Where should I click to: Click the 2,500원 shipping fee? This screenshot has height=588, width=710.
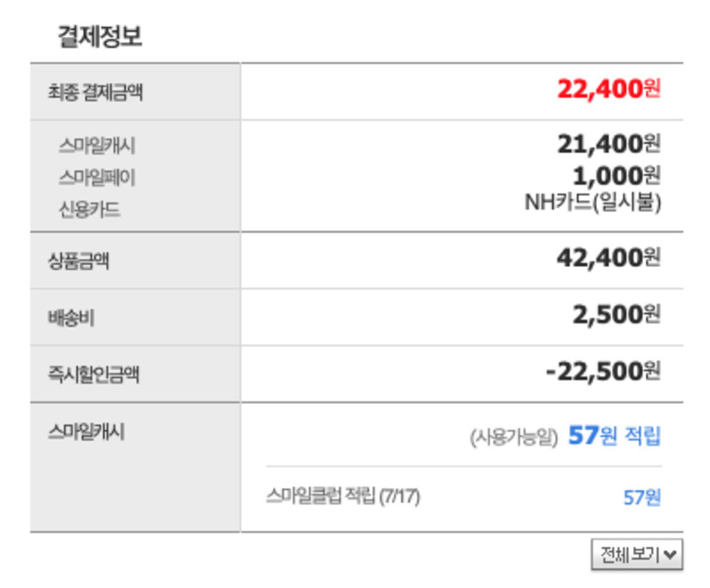pyautogui.click(x=616, y=315)
